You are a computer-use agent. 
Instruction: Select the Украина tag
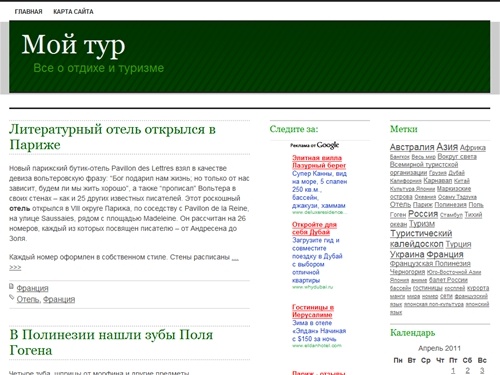pos(407,254)
